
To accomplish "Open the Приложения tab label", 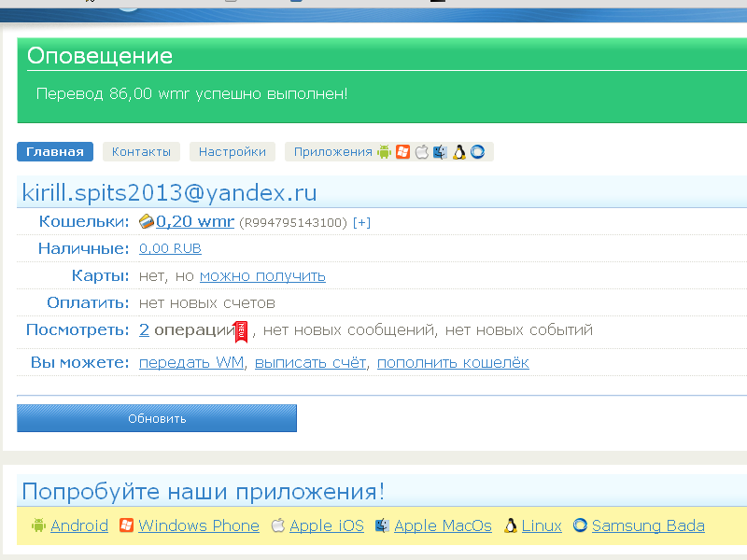I will [333, 152].
